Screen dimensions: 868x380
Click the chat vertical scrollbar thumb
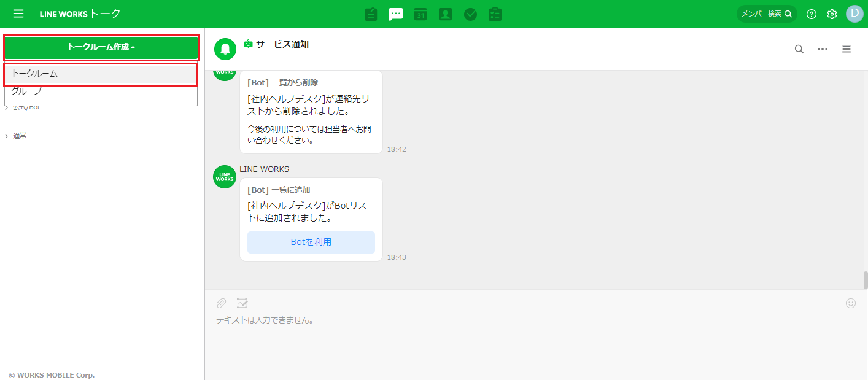pyautogui.click(x=866, y=280)
